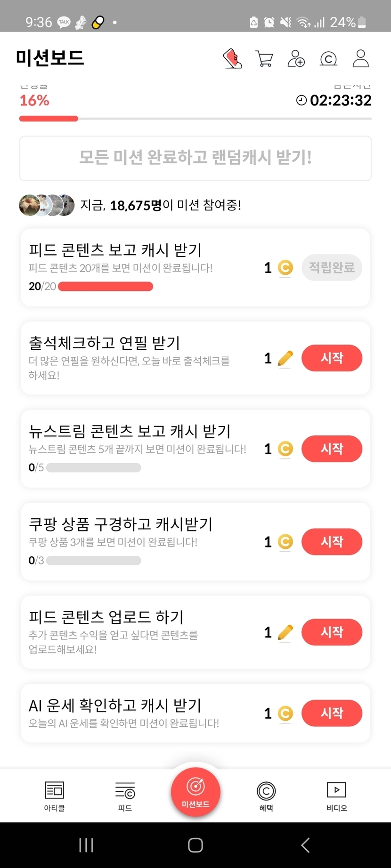Tap the 적립완료 button
The image size is (391, 868).
(x=332, y=268)
